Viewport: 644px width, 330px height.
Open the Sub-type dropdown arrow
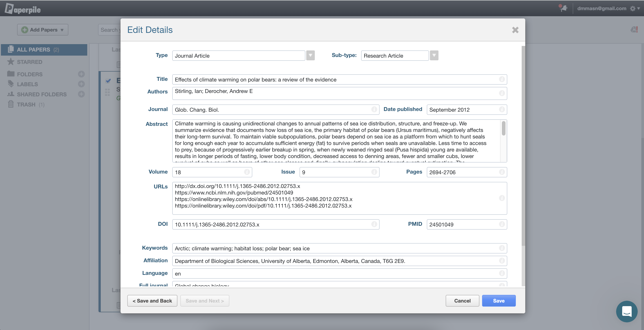434,56
